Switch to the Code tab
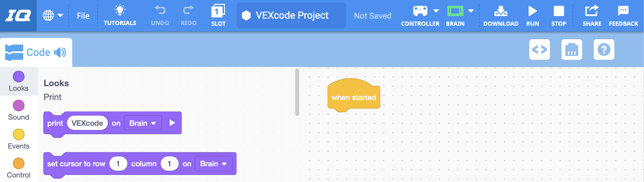Viewport: 644px width, 182px height. pyautogui.click(x=36, y=52)
